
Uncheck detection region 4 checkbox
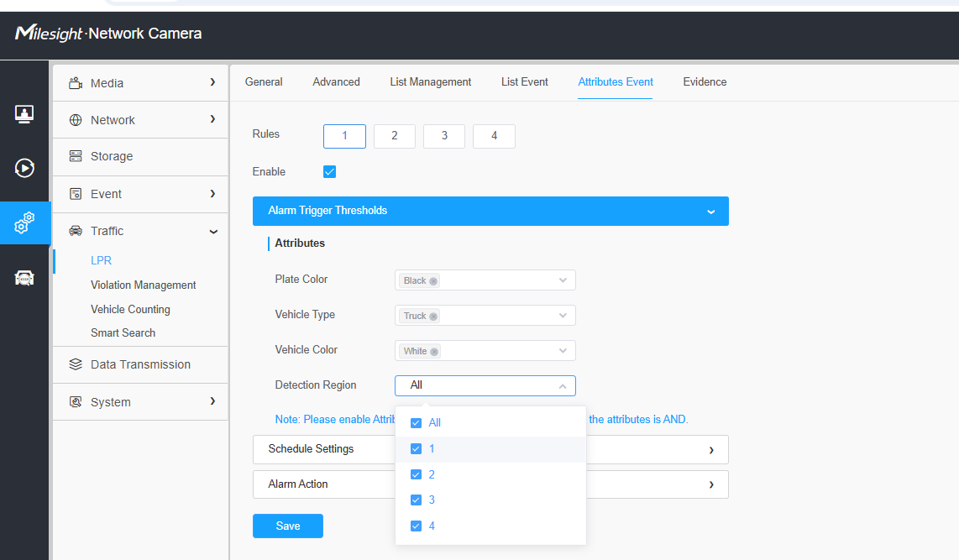pyautogui.click(x=416, y=526)
